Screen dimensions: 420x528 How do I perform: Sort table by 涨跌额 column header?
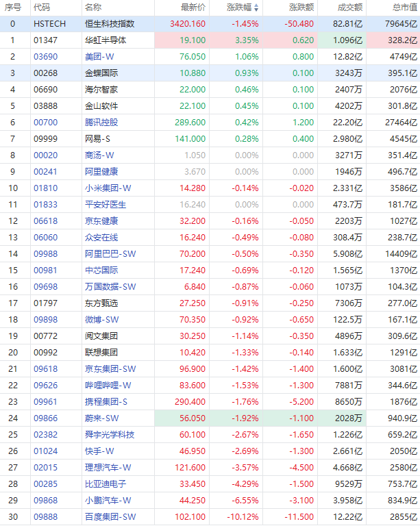tap(301, 8)
